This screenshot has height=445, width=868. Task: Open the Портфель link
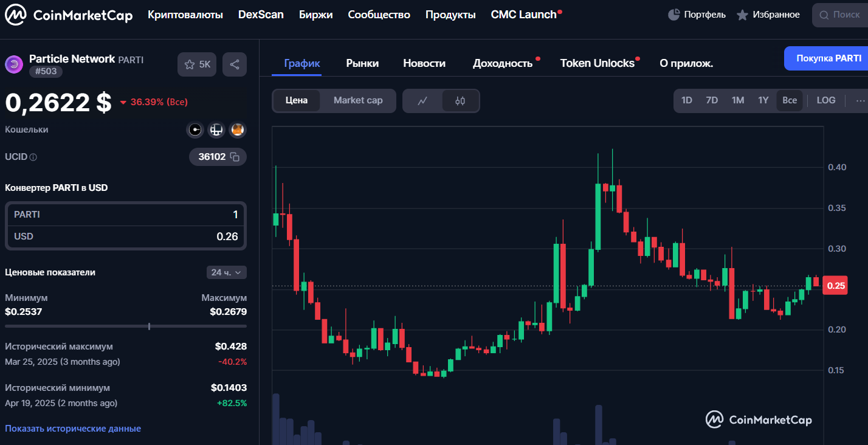[x=704, y=15]
